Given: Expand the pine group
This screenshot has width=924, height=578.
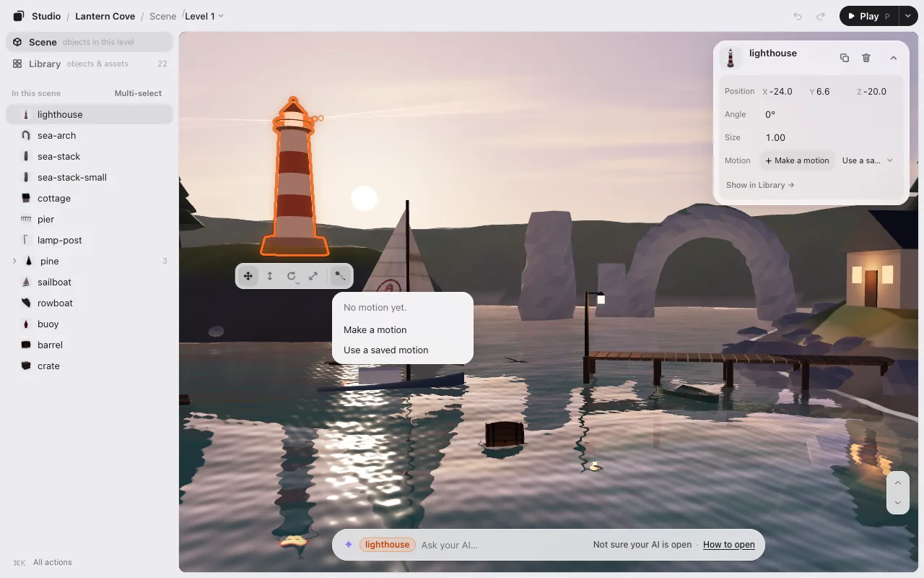Looking at the screenshot, I should 14,261.
